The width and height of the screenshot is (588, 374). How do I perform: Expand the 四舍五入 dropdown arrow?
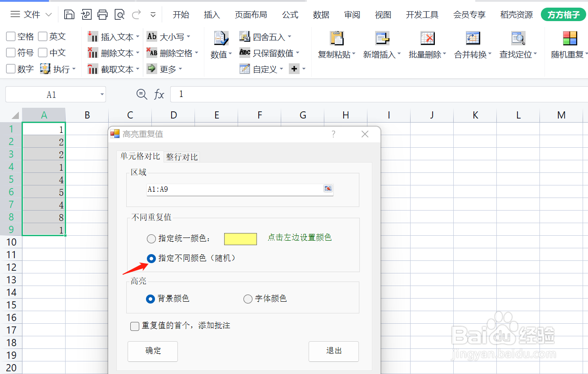coord(289,37)
